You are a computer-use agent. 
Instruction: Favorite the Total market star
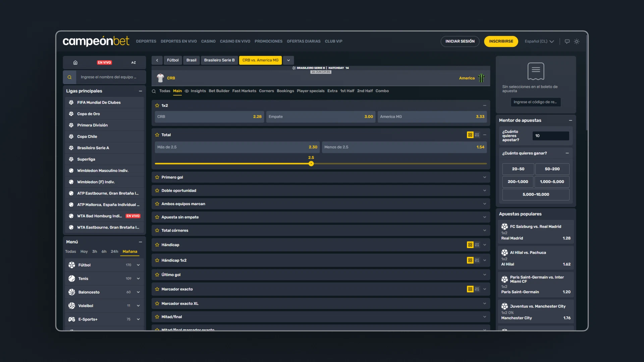pyautogui.click(x=157, y=135)
